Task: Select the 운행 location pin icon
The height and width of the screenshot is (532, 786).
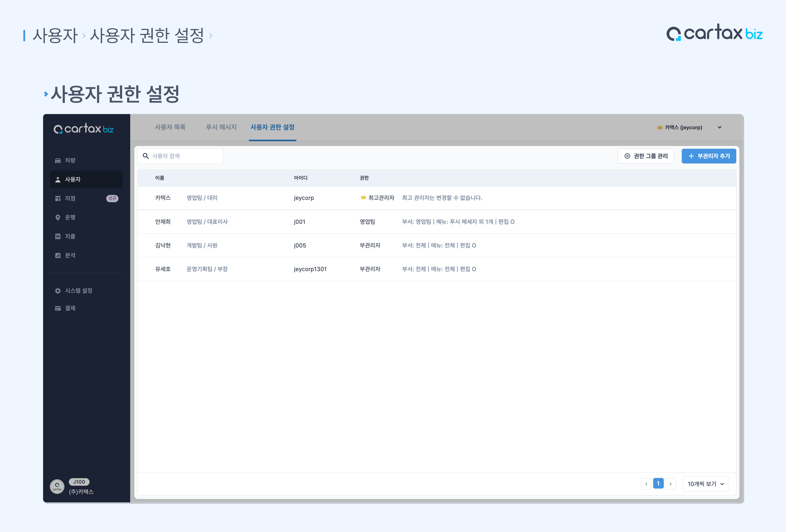Action: [58, 217]
